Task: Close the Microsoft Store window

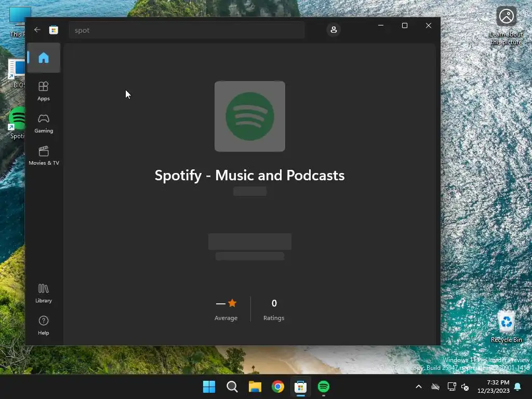Action: pyautogui.click(x=429, y=25)
